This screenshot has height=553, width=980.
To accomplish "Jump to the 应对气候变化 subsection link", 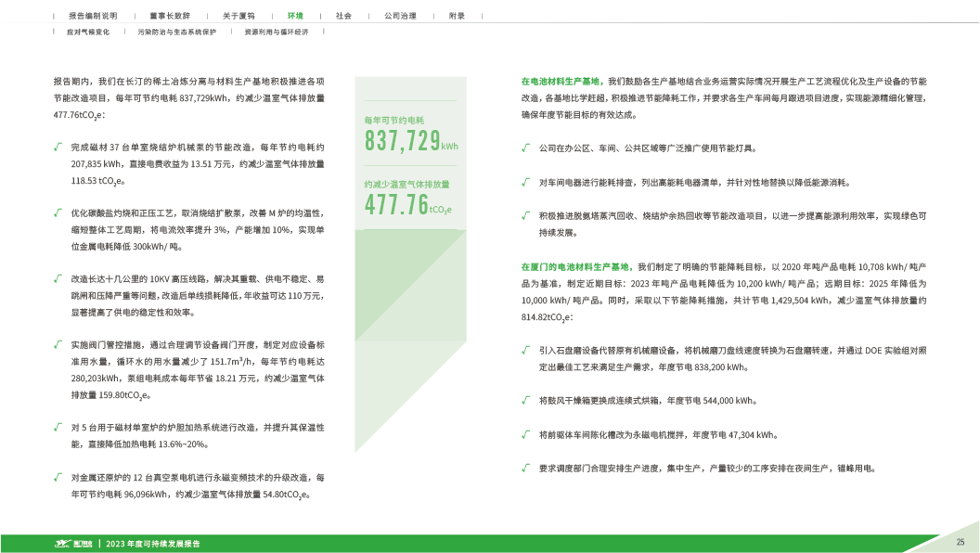I will coord(89,32).
